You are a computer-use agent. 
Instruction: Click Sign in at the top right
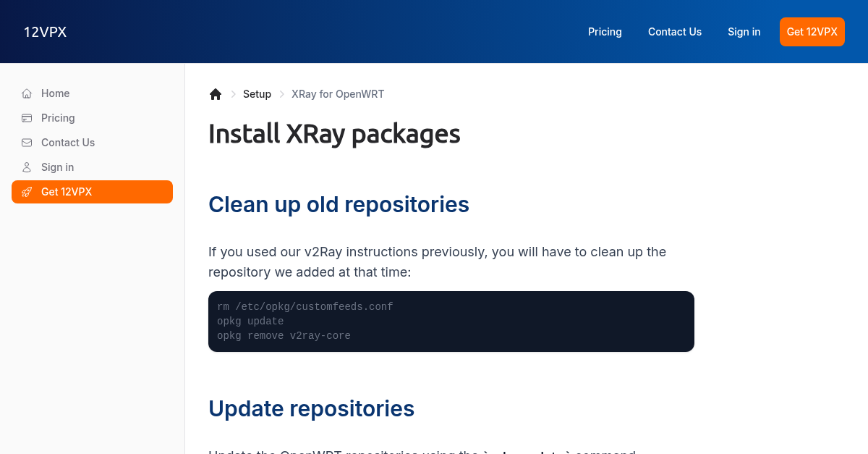744,31
